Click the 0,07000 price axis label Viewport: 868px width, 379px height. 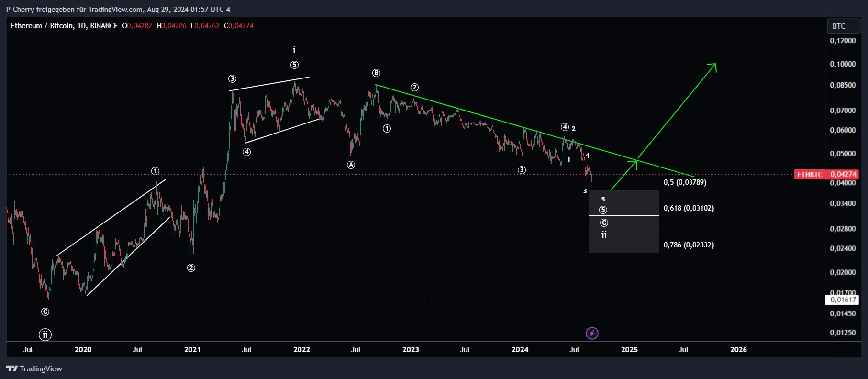[x=843, y=111]
